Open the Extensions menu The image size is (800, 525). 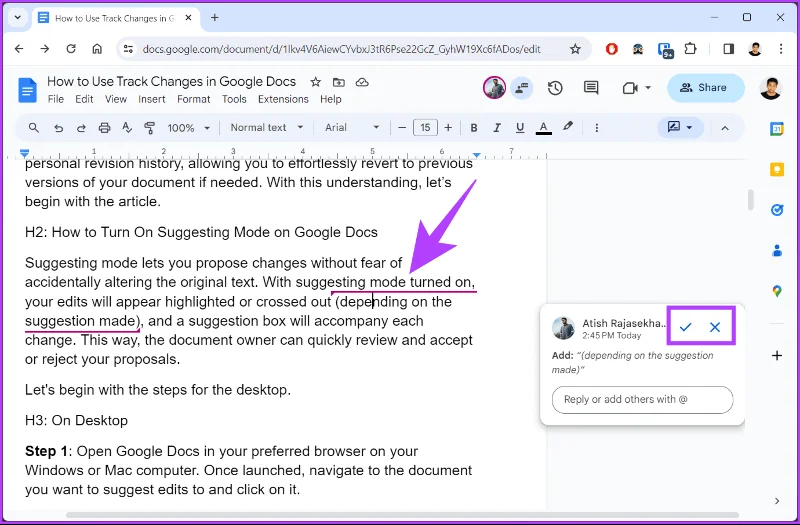coord(283,99)
